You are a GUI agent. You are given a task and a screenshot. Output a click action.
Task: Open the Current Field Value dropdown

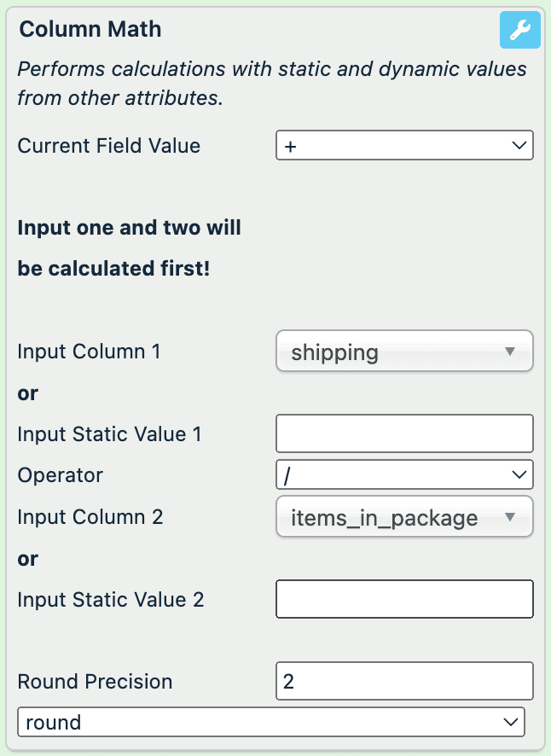(404, 146)
